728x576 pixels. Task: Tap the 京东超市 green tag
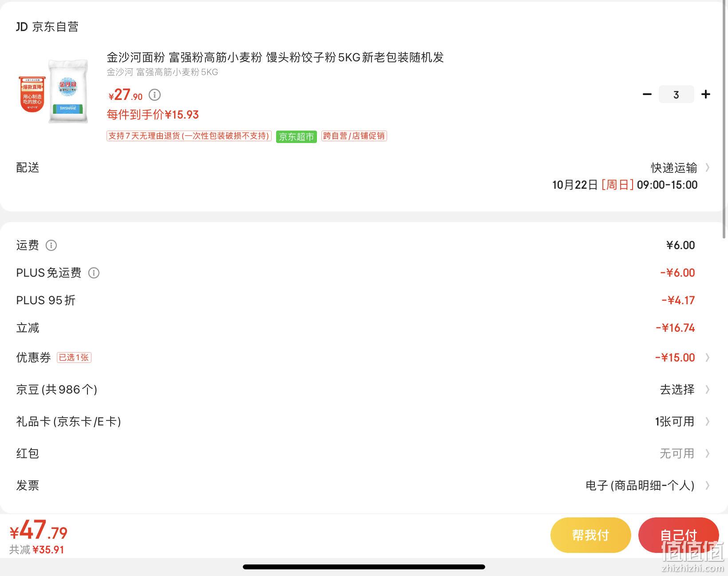coord(297,136)
